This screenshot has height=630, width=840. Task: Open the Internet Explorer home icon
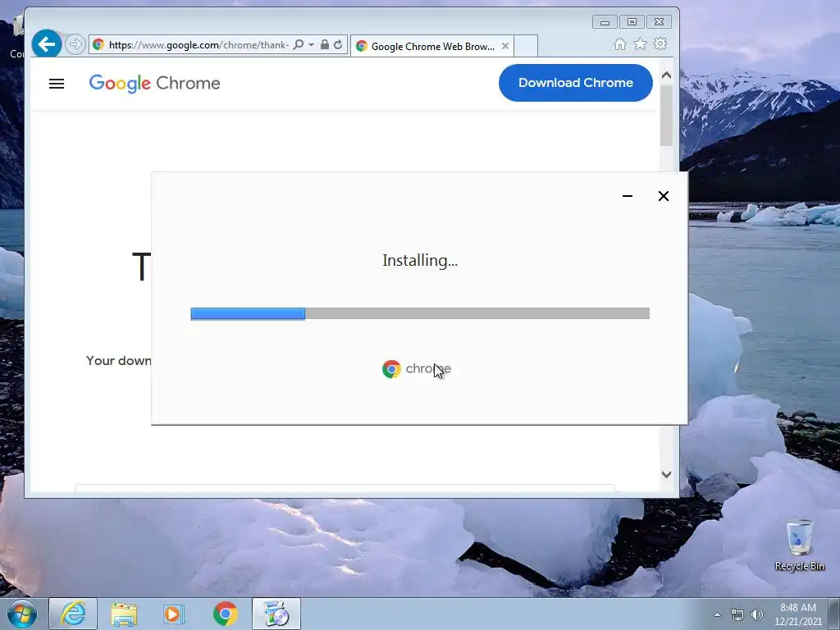620,44
